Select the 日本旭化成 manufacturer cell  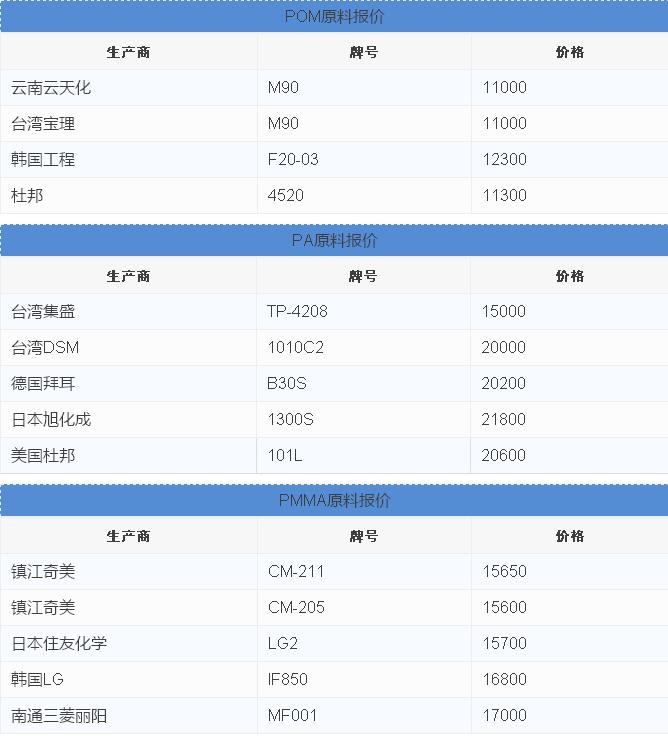pyautogui.click(x=128, y=419)
